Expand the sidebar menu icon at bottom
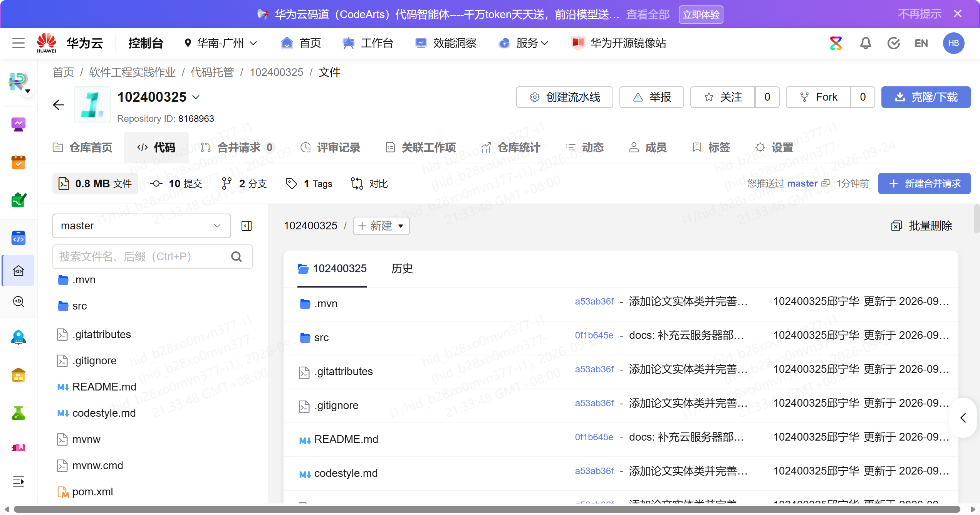The height and width of the screenshot is (515, 980). tap(18, 481)
